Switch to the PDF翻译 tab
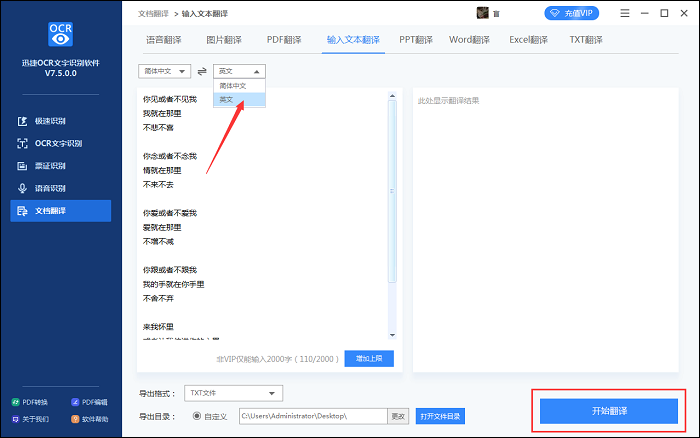This screenshot has width=700, height=438. click(284, 40)
